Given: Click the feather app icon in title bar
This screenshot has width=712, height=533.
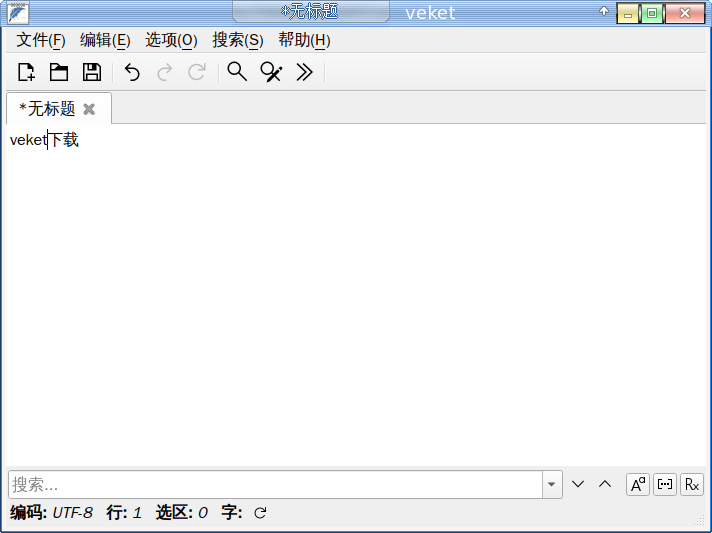Looking at the screenshot, I should tap(18, 13).
